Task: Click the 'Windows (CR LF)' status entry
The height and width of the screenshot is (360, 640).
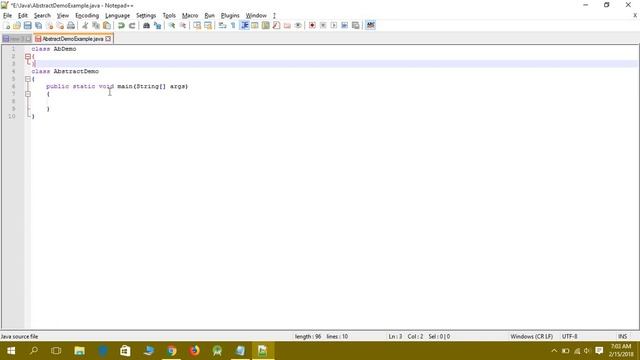Action: [x=531, y=336]
